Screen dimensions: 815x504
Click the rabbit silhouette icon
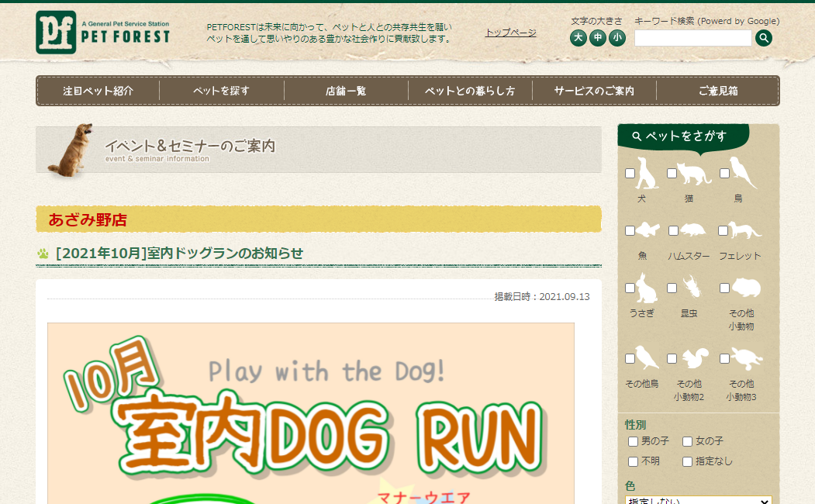click(x=647, y=288)
